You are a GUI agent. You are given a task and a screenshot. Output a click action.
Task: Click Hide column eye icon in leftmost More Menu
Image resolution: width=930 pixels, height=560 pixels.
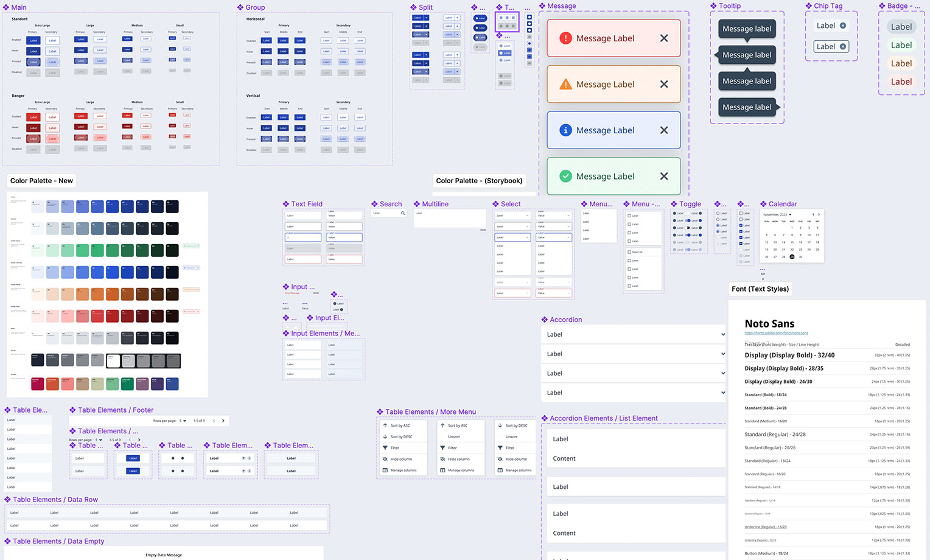point(385,459)
